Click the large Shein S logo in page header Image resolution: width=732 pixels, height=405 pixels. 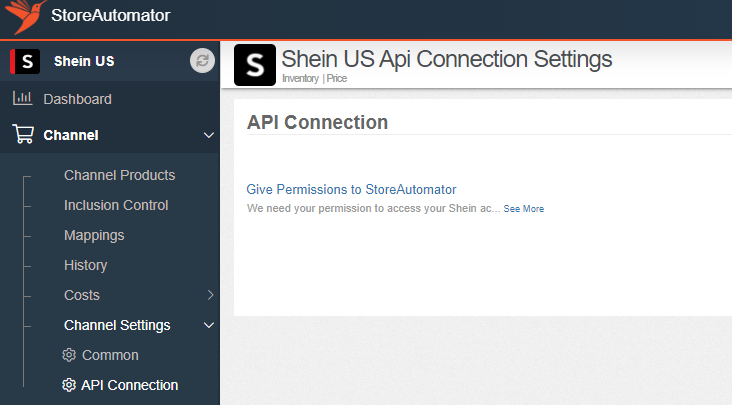[x=255, y=65]
